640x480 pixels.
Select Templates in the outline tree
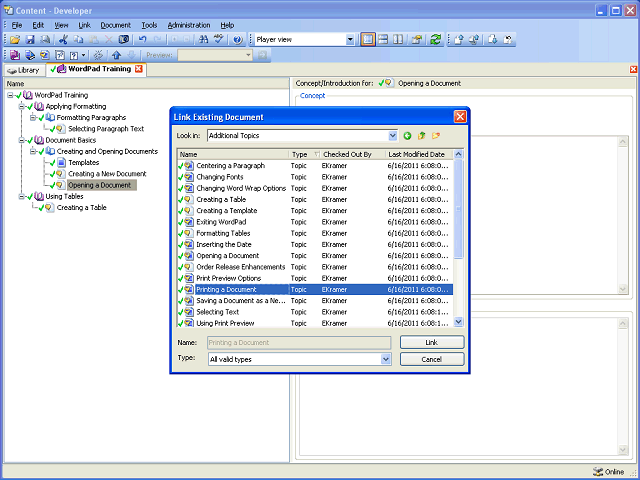pos(84,162)
